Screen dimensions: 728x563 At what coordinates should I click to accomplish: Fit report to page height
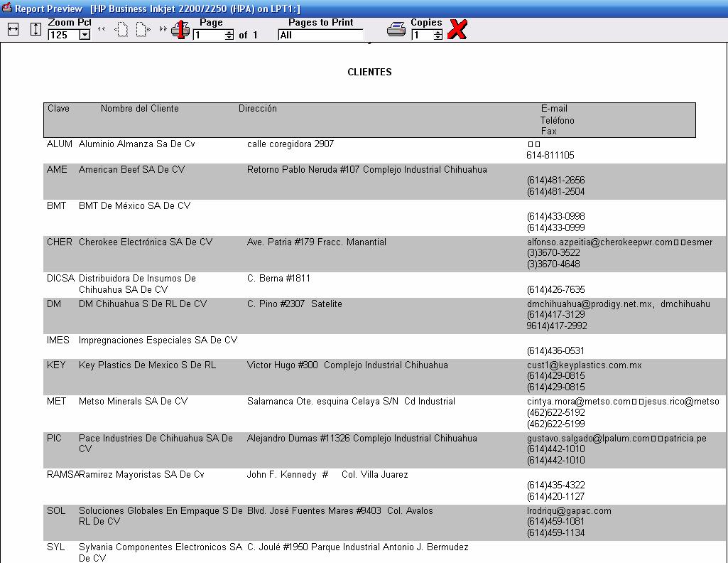click(36, 30)
